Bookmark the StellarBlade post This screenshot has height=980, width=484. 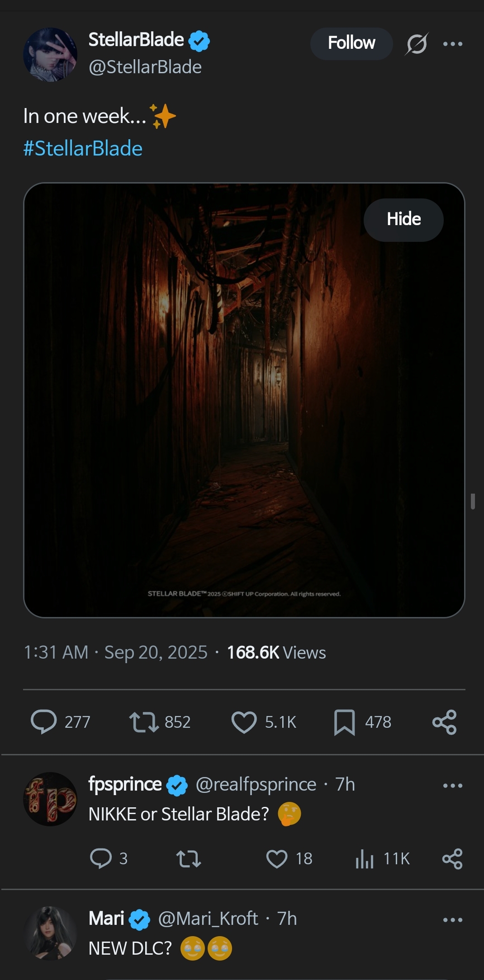(344, 722)
